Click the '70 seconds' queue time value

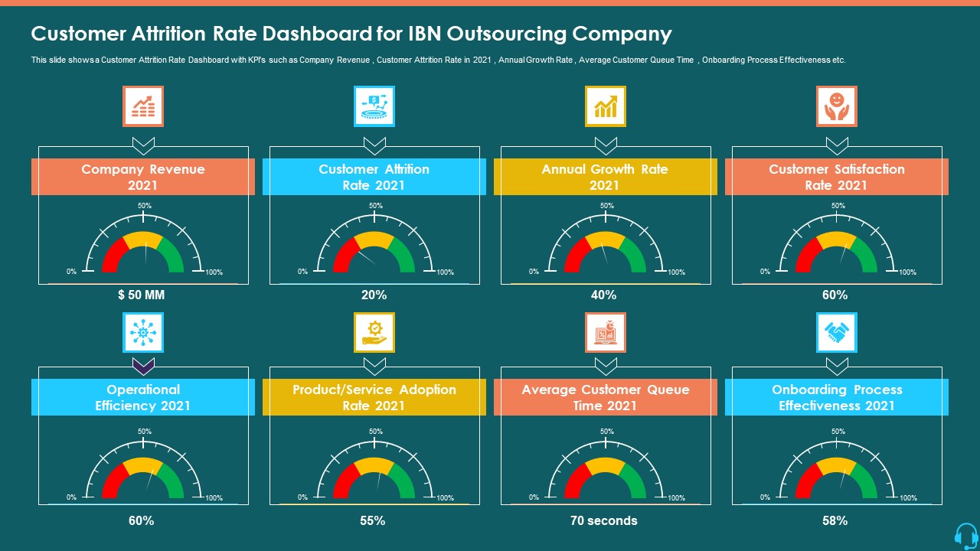click(603, 520)
